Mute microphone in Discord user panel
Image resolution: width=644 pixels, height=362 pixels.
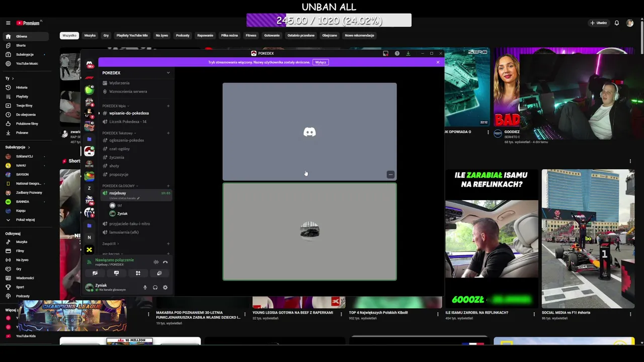[145, 288]
